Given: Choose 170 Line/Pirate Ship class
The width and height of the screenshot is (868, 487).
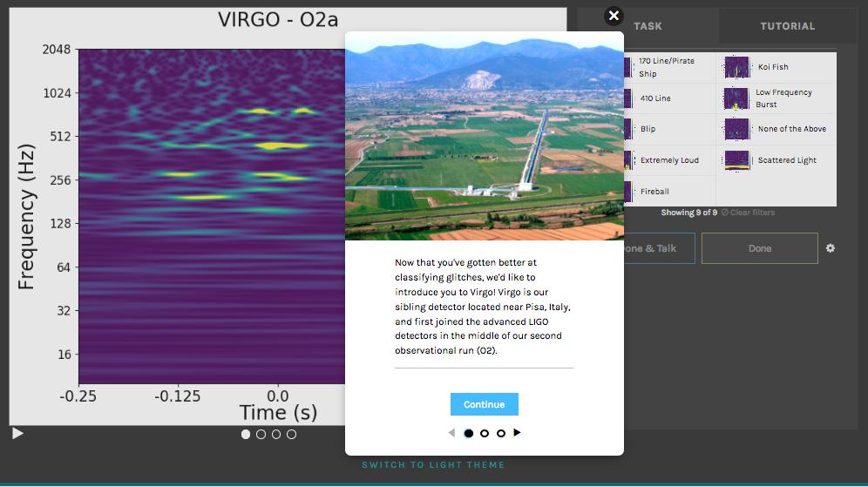Looking at the screenshot, I should point(669,67).
